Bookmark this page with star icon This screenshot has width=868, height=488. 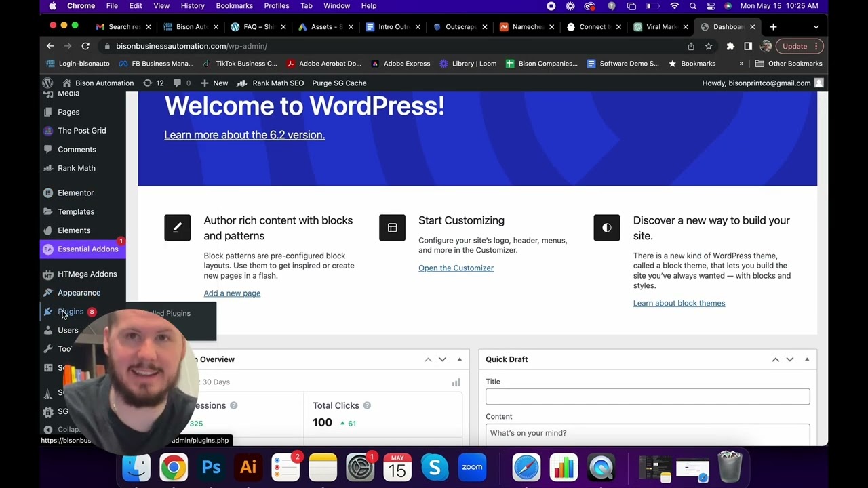pyautogui.click(x=709, y=46)
